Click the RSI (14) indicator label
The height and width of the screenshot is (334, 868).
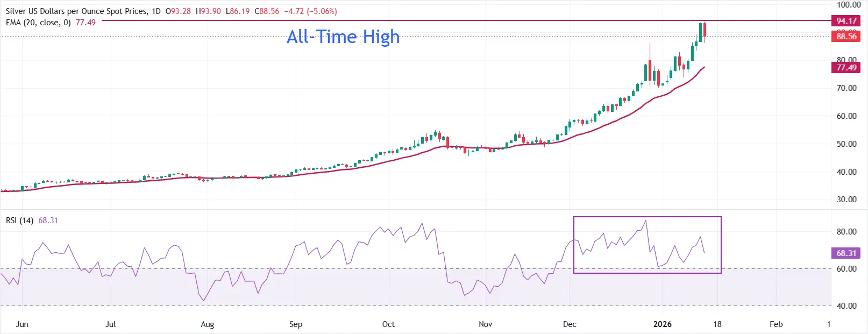click(x=19, y=221)
